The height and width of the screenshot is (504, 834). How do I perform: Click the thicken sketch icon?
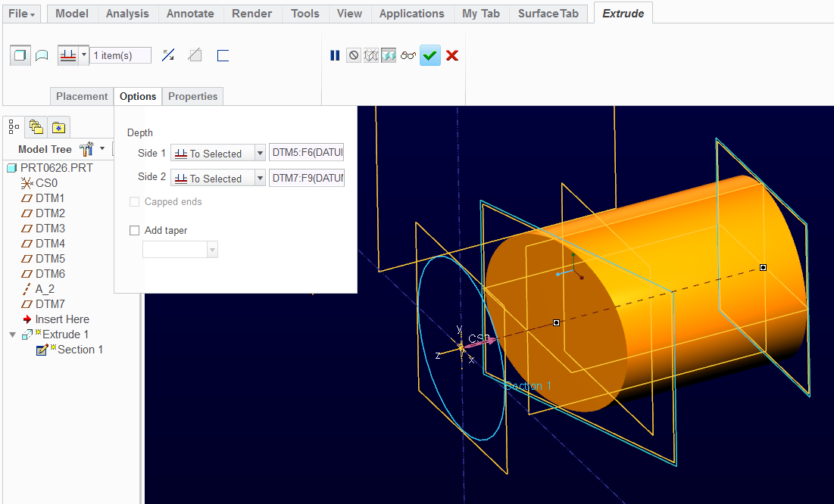[221, 55]
